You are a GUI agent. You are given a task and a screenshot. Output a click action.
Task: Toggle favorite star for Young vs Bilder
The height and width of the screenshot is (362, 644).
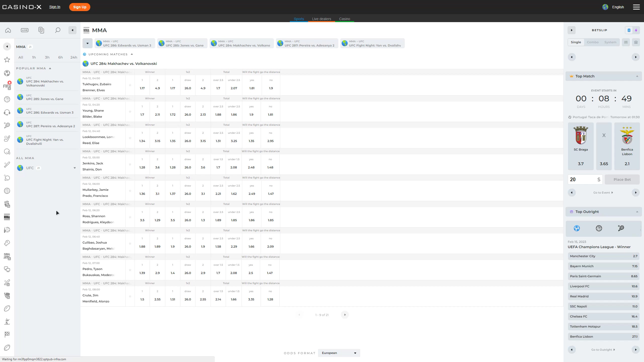pos(130,112)
